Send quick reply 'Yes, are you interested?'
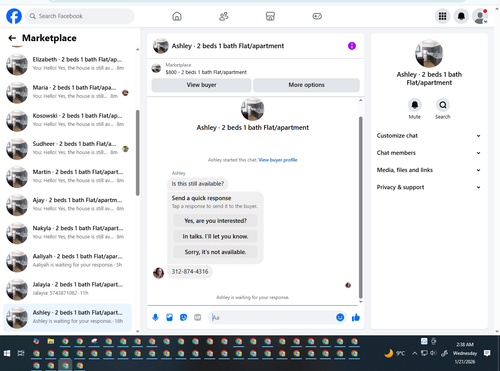 click(215, 221)
